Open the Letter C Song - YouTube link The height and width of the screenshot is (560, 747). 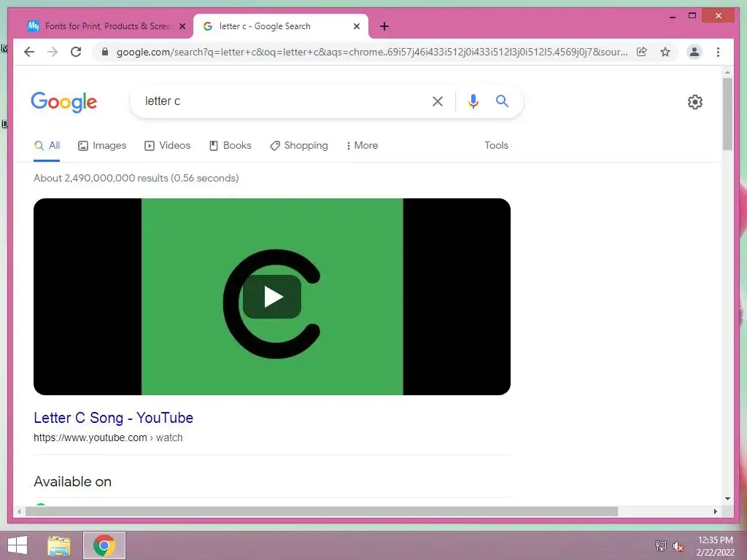pos(113,418)
